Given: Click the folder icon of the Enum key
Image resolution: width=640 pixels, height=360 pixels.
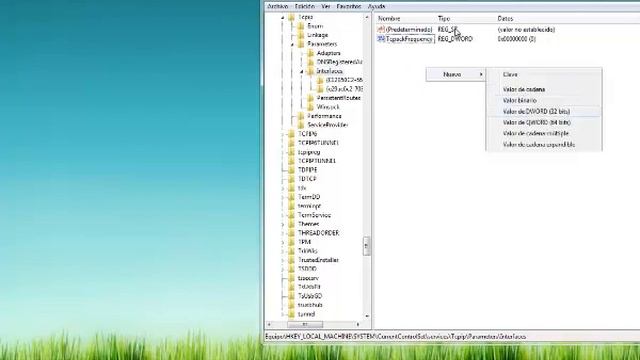Looking at the screenshot, I should point(301,26).
